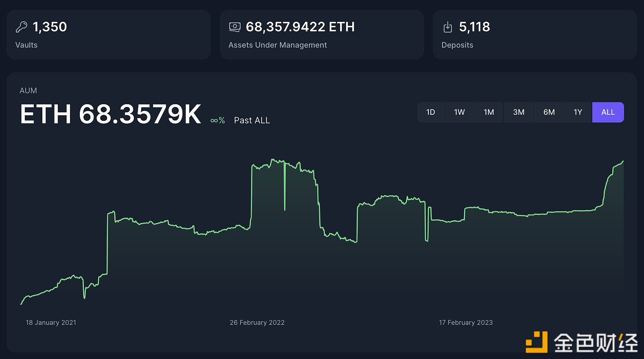Click the 17 February 2023 axis date
644x359 pixels.
[466, 322]
